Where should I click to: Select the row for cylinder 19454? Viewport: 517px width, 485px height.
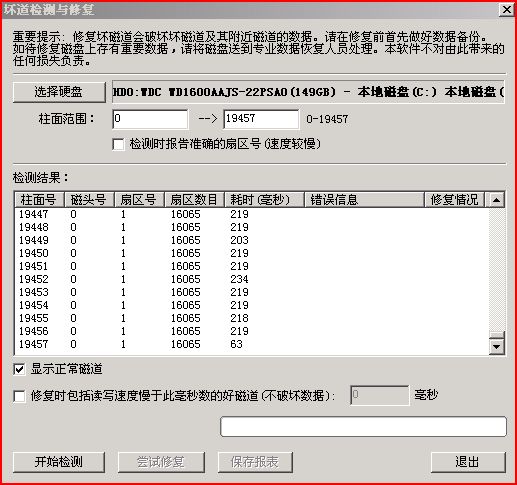point(252,305)
